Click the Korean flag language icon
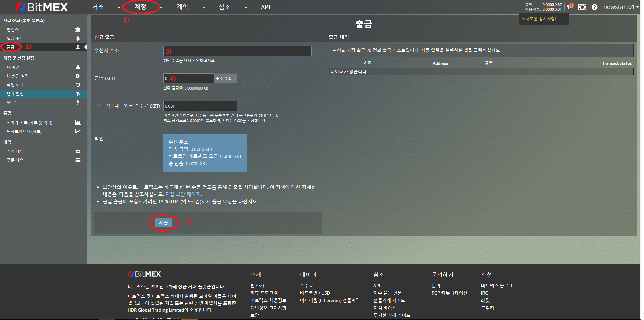The image size is (644, 320). click(582, 7)
